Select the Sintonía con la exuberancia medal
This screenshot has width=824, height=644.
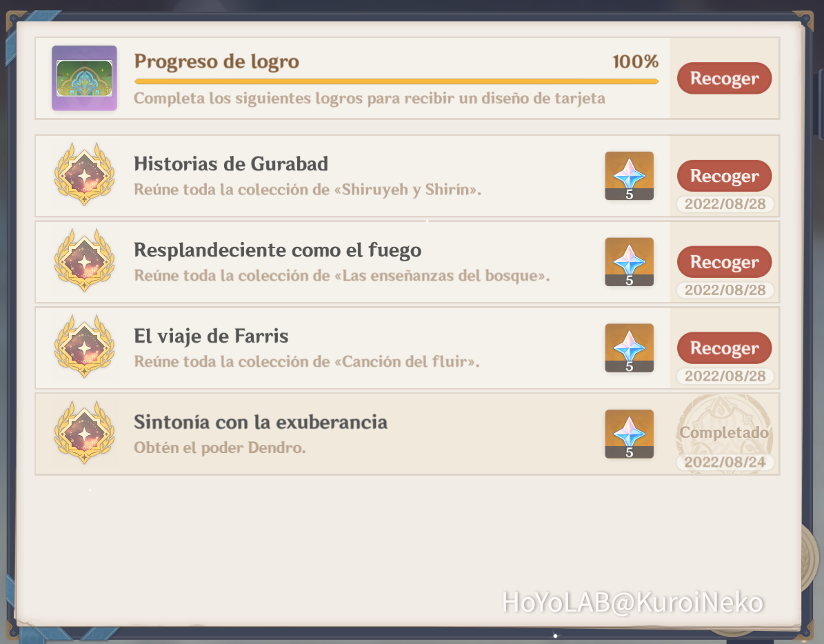[x=84, y=434]
